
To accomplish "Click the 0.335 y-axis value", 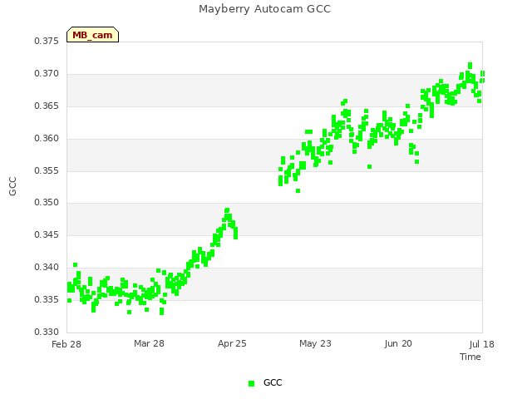I will click(x=47, y=299).
